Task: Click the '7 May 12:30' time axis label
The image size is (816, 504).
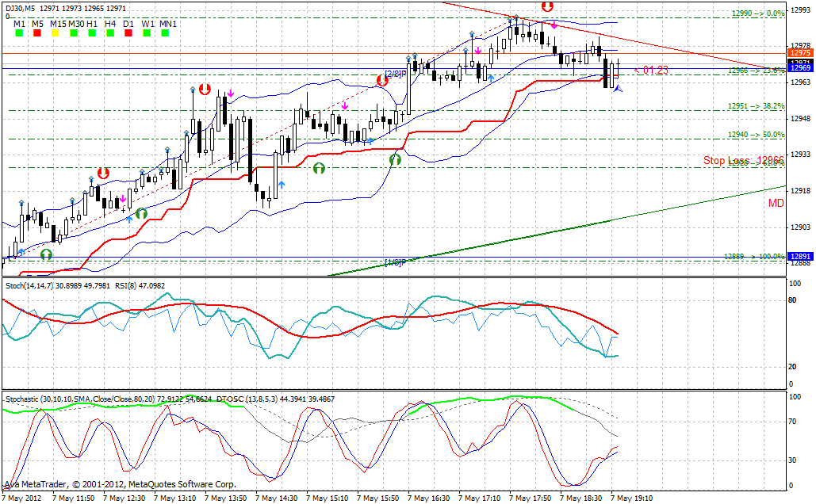Action: point(125,498)
